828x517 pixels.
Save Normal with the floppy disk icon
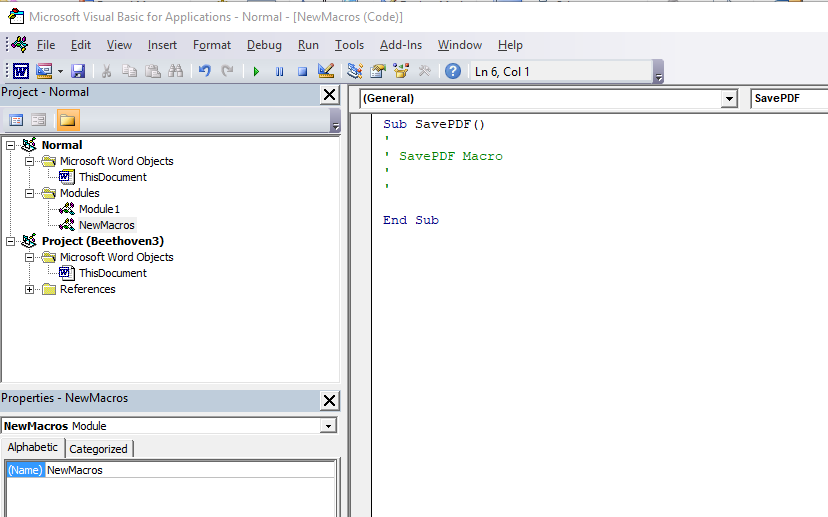coord(78,71)
